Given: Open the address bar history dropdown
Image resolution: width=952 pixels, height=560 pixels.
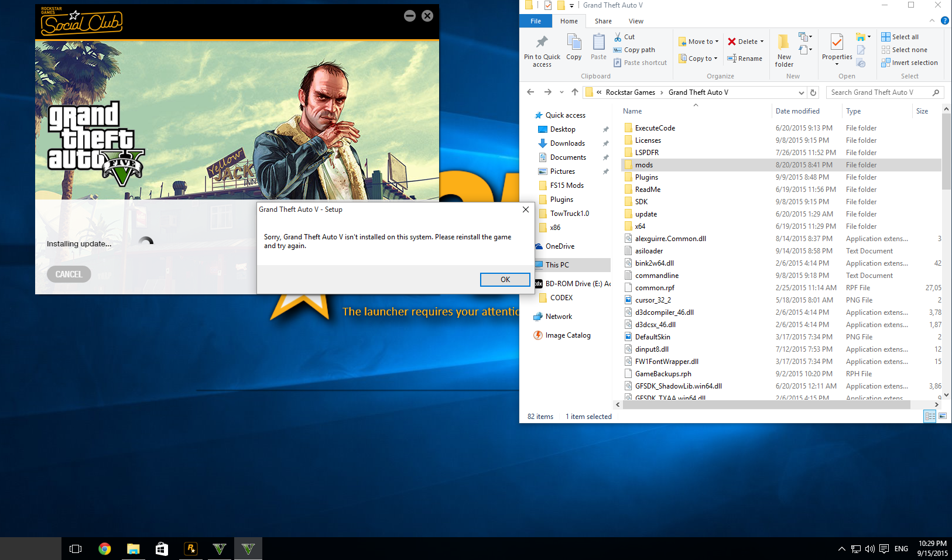Looking at the screenshot, I should [802, 92].
